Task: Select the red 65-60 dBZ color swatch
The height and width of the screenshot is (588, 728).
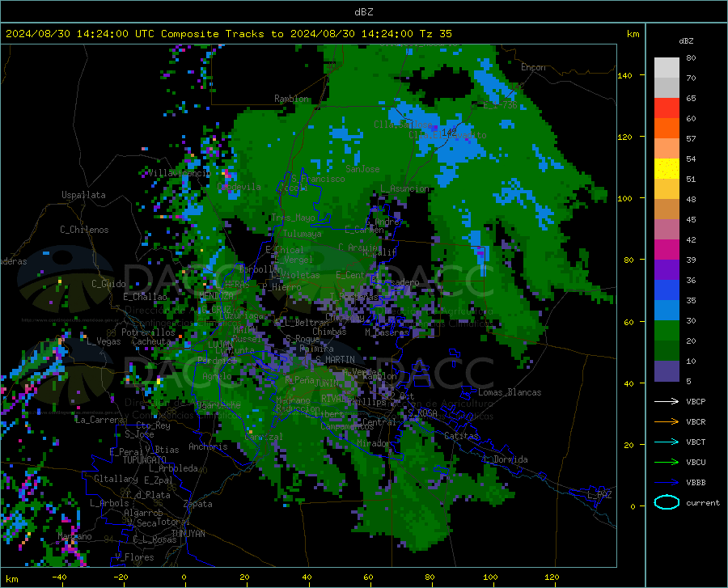Action: tap(667, 108)
